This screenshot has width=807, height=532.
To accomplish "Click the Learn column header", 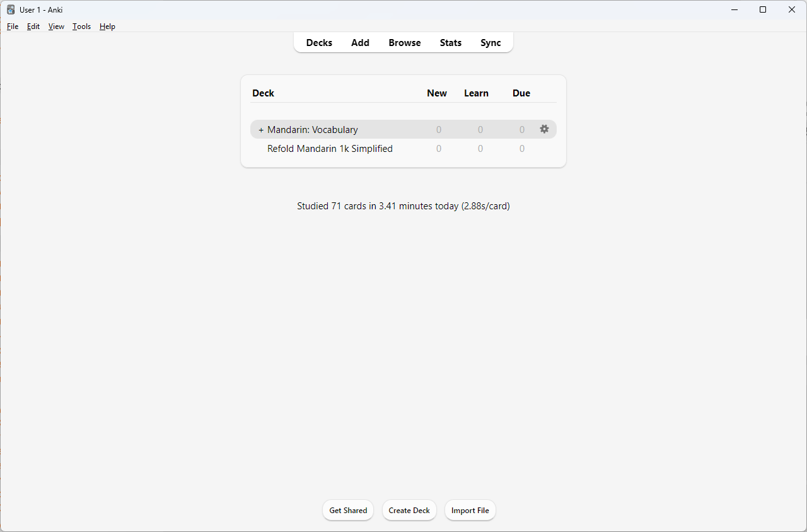I will click(x=476, y=93).
